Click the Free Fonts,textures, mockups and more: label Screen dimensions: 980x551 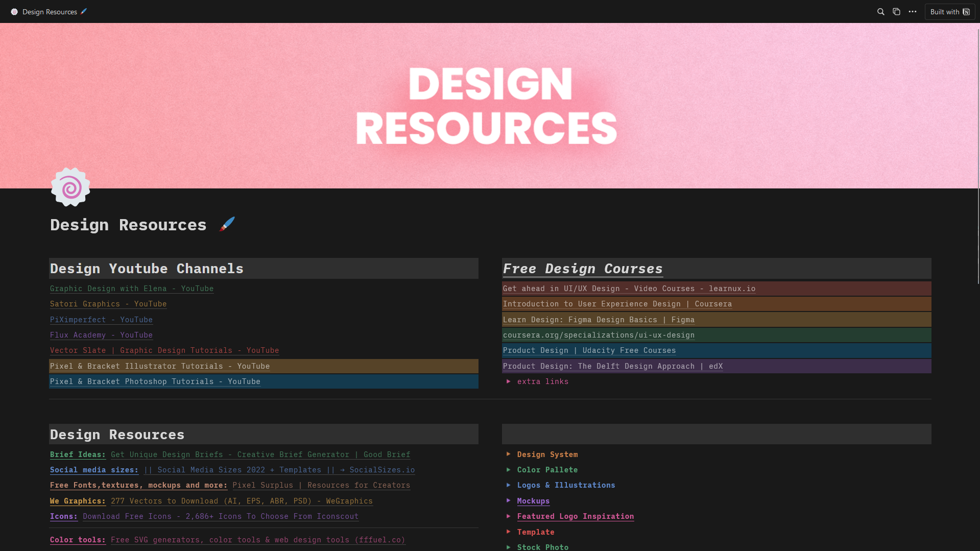point(138,485)
